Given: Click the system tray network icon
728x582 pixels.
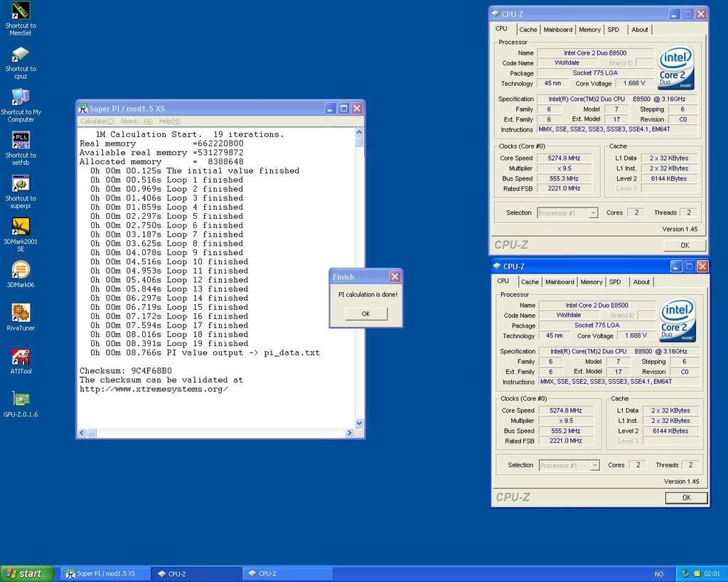Looking at the screenshot, I should tap(685, 573).
